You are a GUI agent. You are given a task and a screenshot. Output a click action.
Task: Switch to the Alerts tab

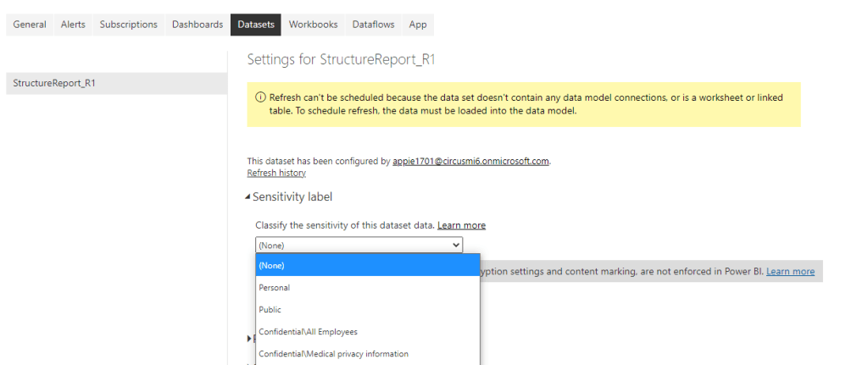coord(73,25)
